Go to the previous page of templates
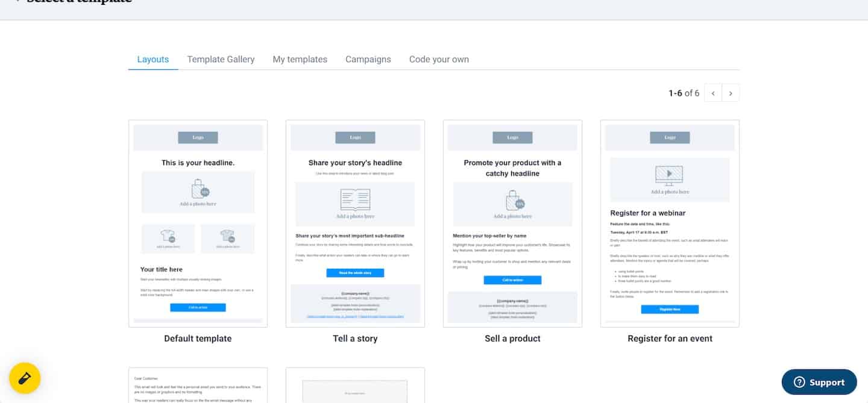868x403 pixels. [x=713, y=93]
